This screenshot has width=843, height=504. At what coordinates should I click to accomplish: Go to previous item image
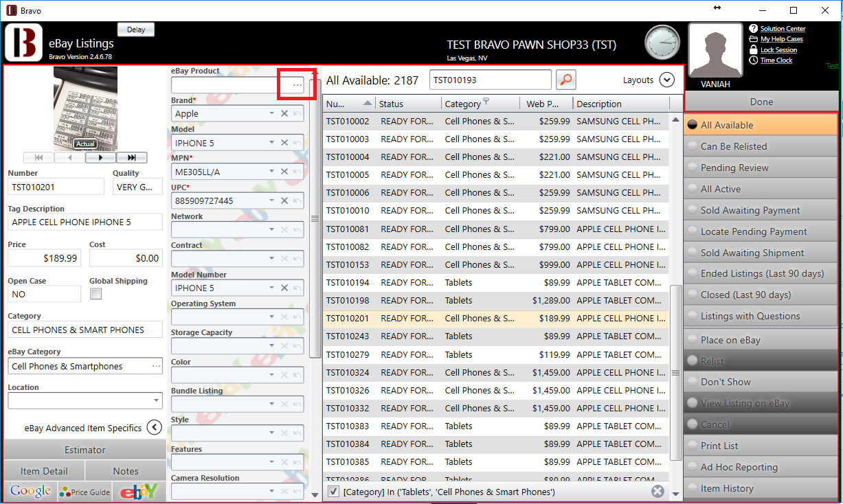point(70,157)
